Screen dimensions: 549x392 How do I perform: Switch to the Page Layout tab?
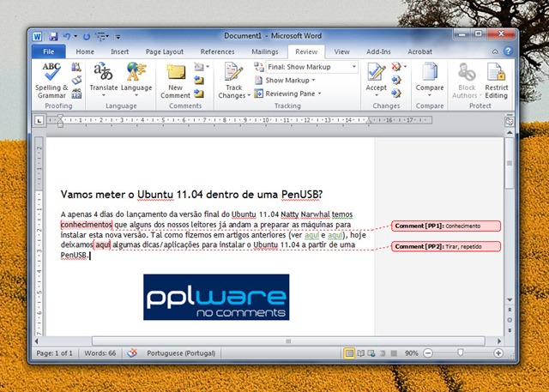pos(165,51)
